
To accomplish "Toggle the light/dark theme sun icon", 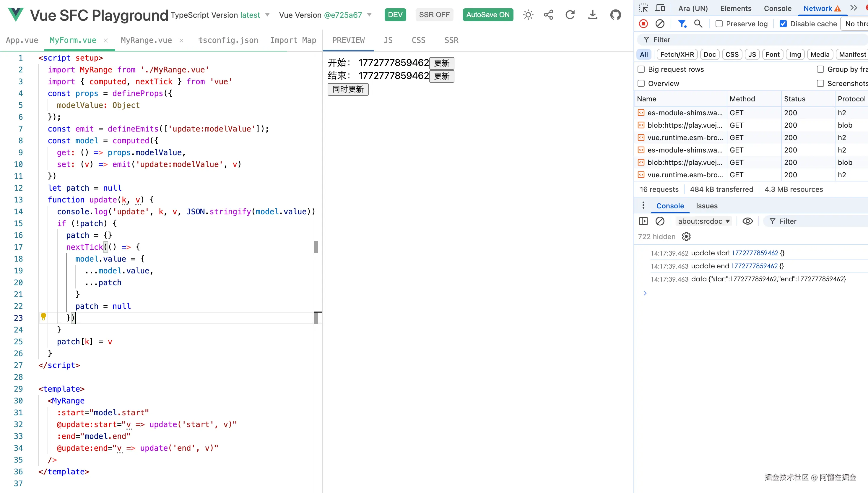I will 528,15.
